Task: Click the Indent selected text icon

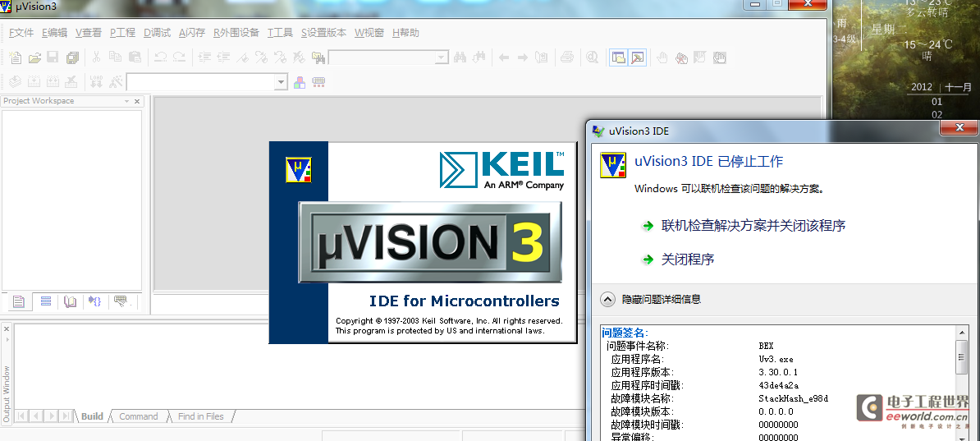Action: click(204, 57)
